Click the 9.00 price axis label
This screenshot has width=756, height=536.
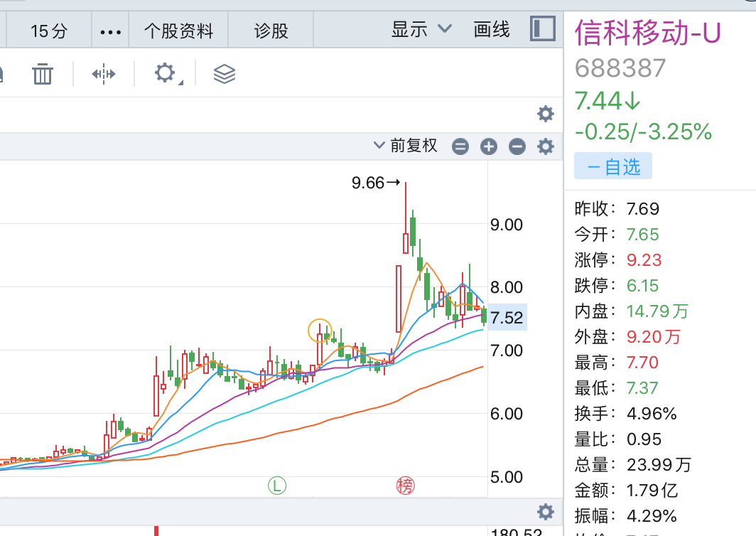pos(507,225)
